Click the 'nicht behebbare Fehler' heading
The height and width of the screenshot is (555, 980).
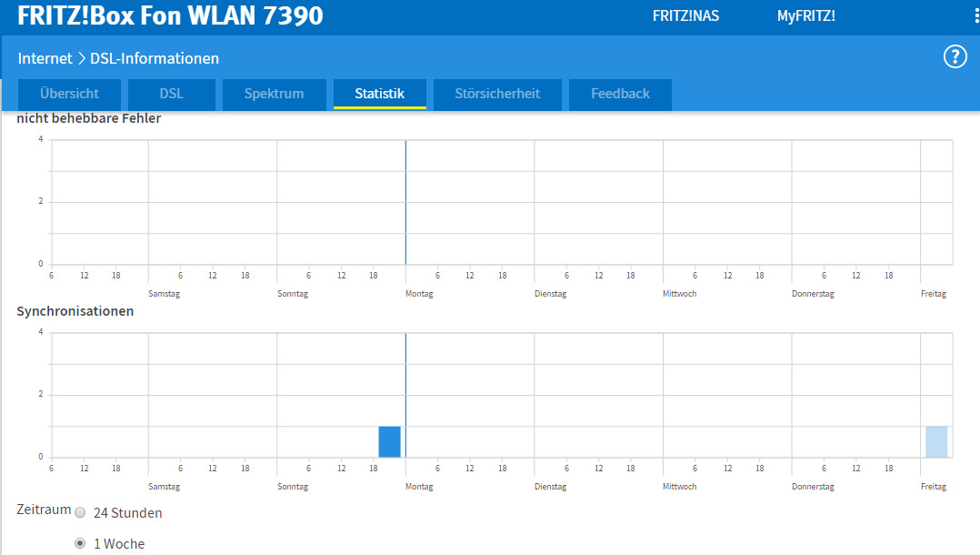(x=89, y=118)
